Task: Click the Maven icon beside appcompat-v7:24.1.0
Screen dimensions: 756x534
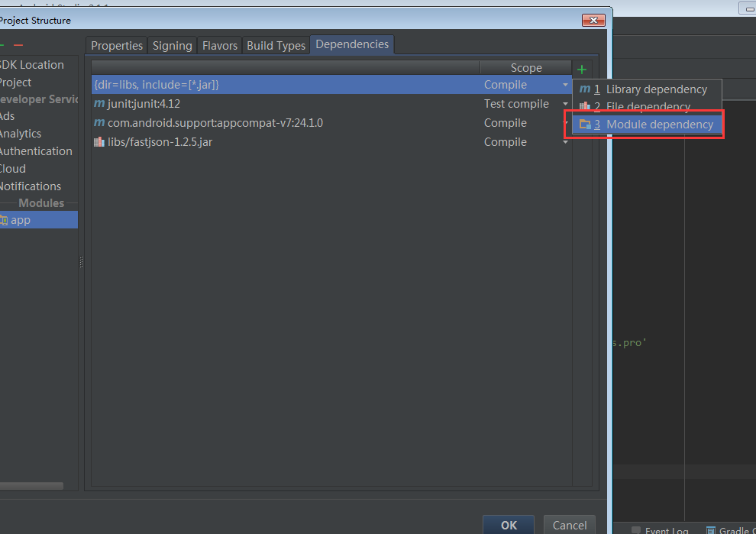Action: click(99, 122)
